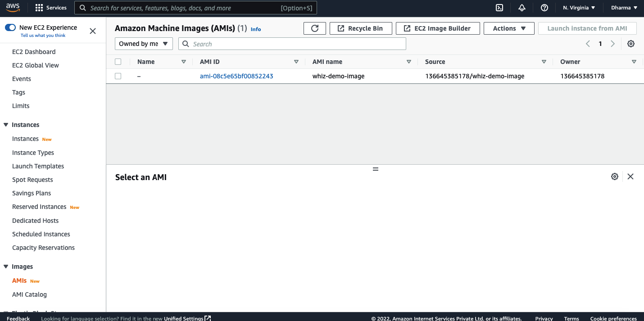This screenshot has width=644, height=321.
Task: Collapse the Instances sidebar section
Action: 6,125
